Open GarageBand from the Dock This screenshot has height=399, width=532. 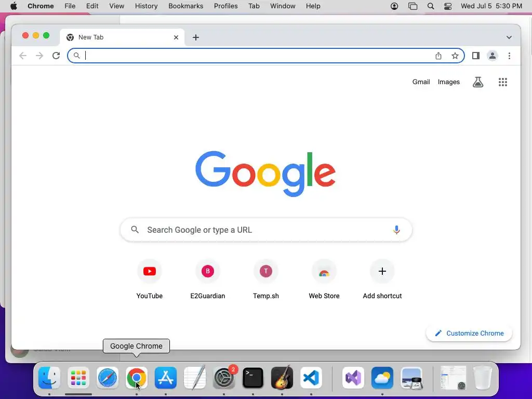point(282,378)
